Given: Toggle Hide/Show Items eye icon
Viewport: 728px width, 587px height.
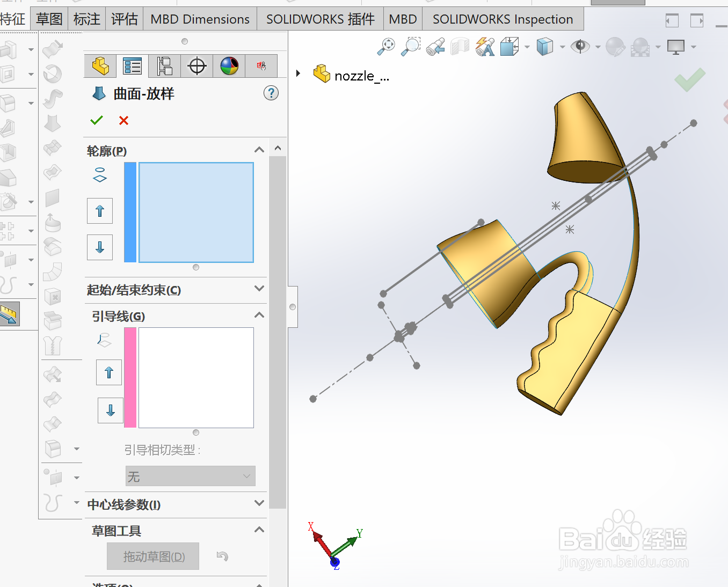Looking at the screenshot, I should coord(580,47).
